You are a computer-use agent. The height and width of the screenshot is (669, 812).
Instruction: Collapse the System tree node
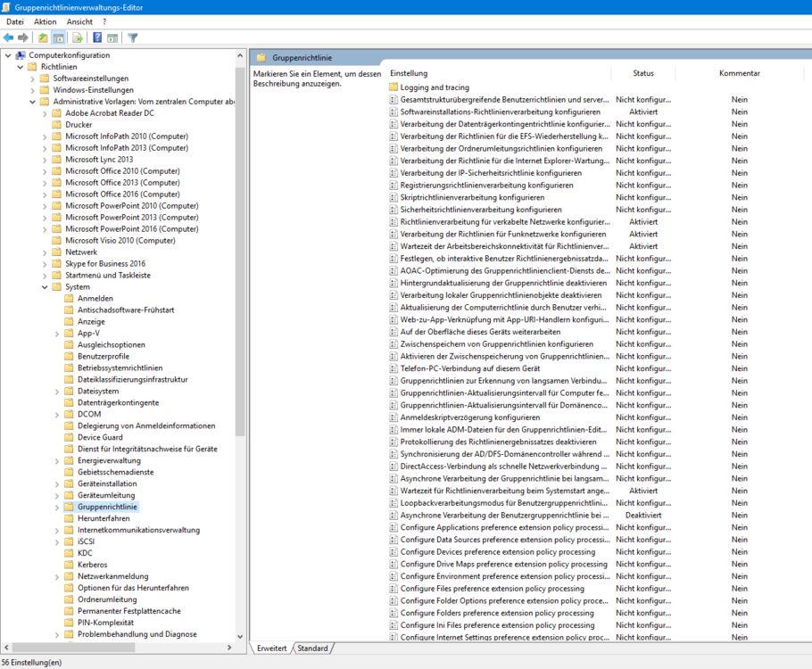tap(45, 287)
